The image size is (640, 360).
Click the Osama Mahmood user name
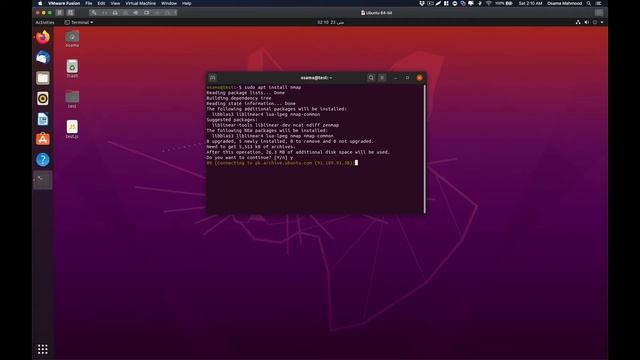click(564, 3)
